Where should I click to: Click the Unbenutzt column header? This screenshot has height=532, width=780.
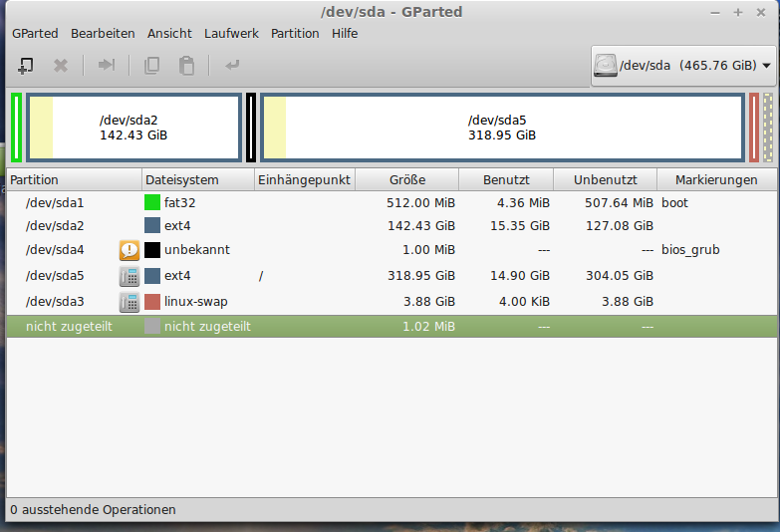605,179
